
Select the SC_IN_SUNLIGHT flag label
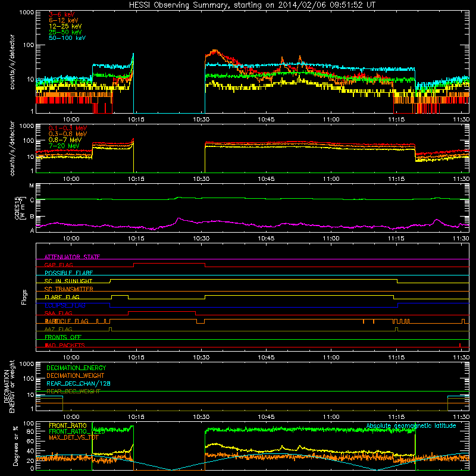point(68,281)
